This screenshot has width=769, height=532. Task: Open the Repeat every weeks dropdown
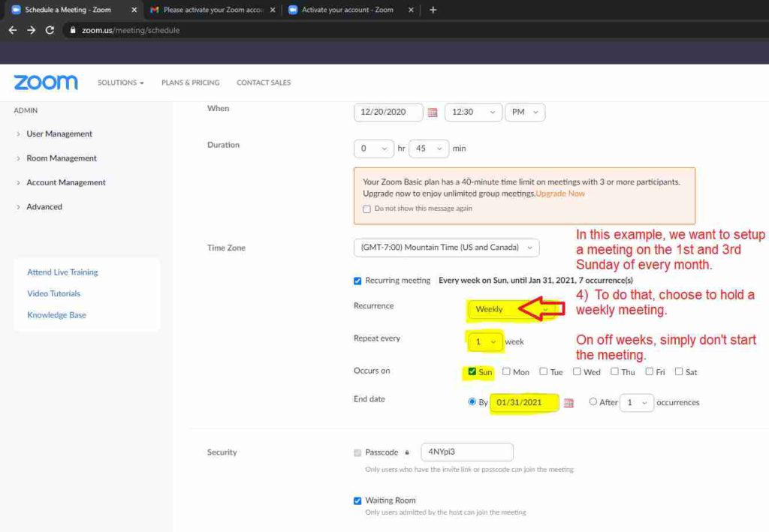[x=485, y=341]
